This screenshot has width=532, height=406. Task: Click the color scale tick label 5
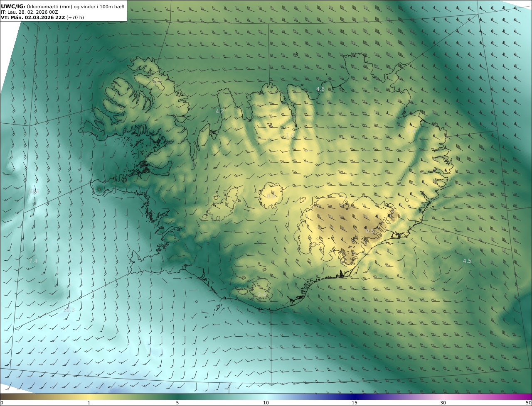click(x=177, y=403)
